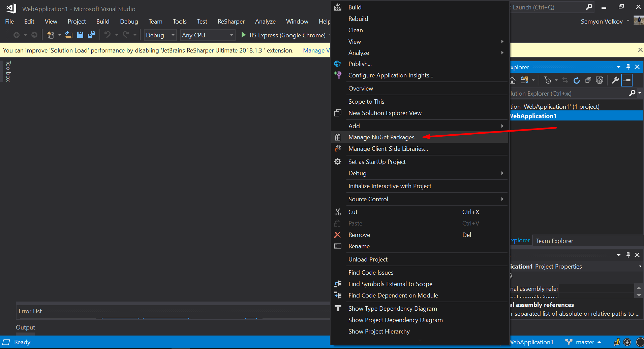644x349 pixels.
Task: Pin the Properties panel
Action: pyautogui.click(x=628, y=255)
